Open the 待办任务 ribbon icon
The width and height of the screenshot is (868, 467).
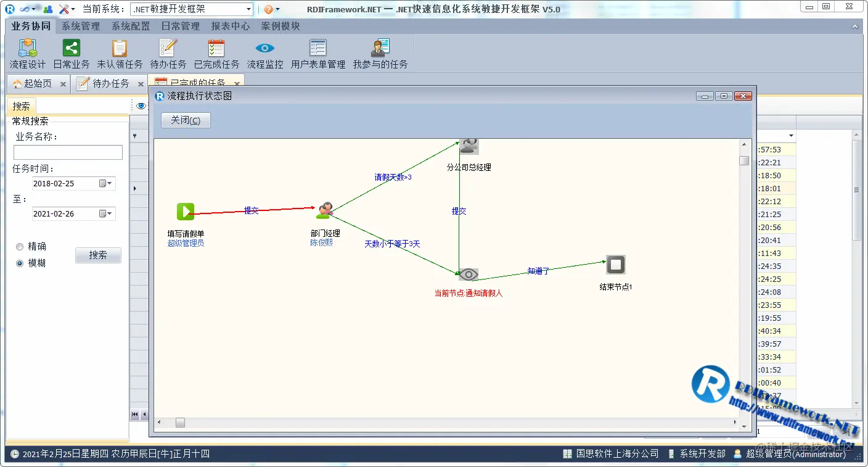point(168,54)
